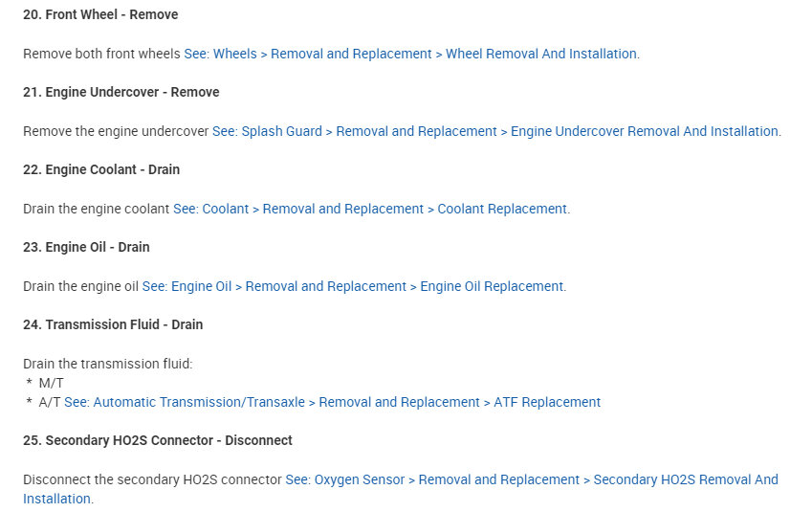This screenshot has width=812, height=512.
Task: Open the Secondary HO2S Removal And Installation link
Action: coord(532,479)
